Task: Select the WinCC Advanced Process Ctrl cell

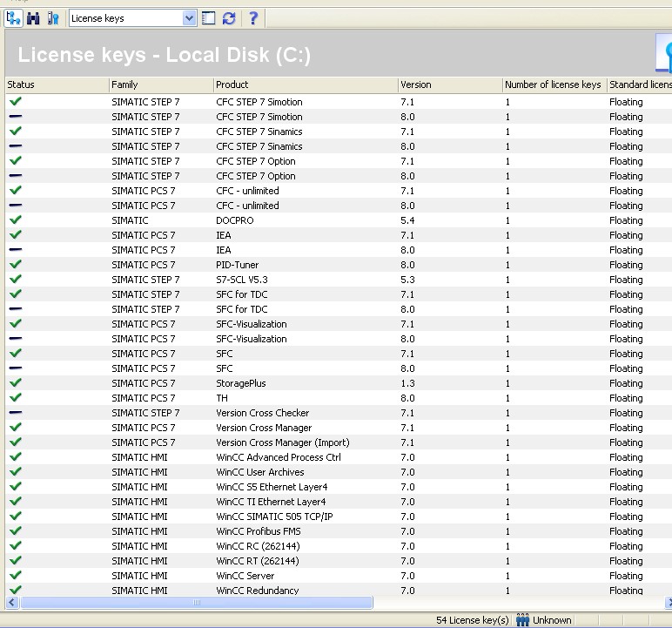Action: pyautogui.click(x=279, y=457)
